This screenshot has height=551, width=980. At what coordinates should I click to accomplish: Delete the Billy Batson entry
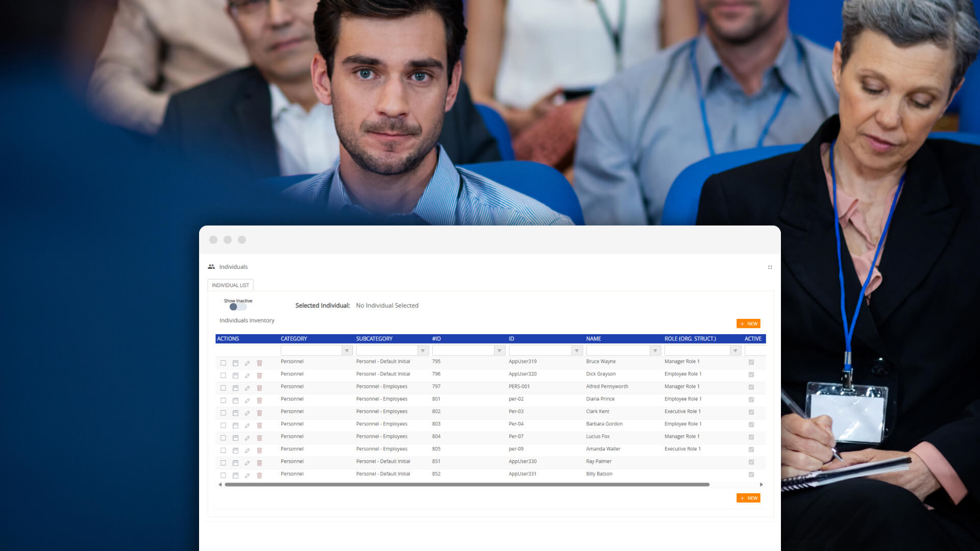coord(259,475)
